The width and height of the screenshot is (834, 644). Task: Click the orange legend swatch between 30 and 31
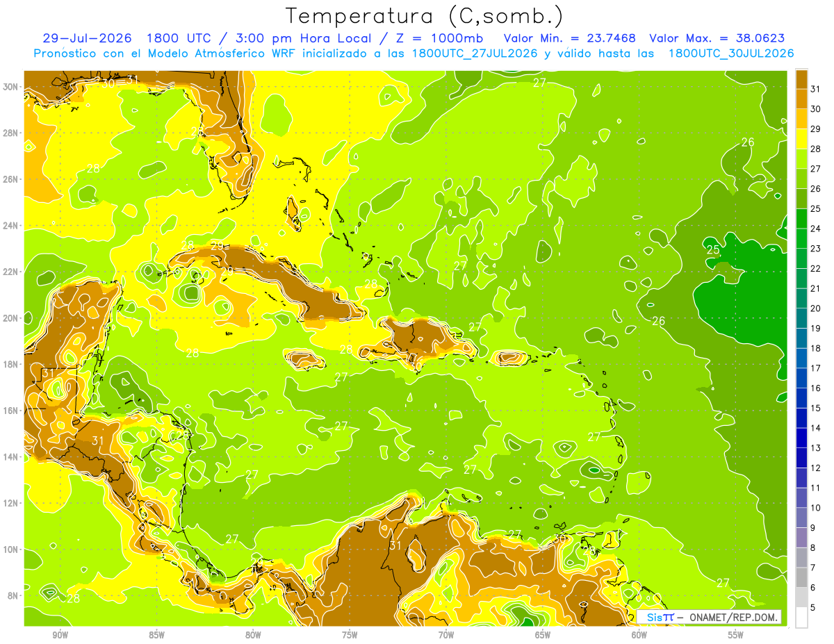tap(801, 99)
